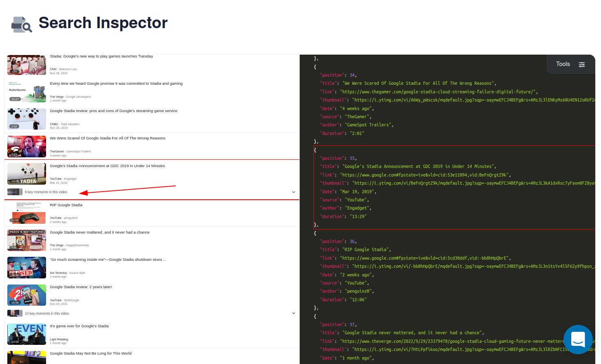The image size is (601, 364).
Task: Click "We Were Scared Of Google Stadia" title
Action: tap(108, 138)
